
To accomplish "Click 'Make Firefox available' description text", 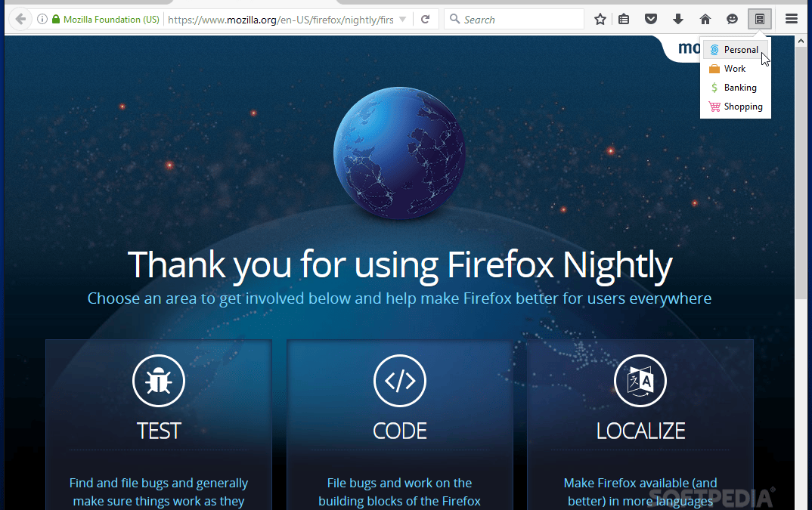I will pyautogui.click(x=640, y=492).
